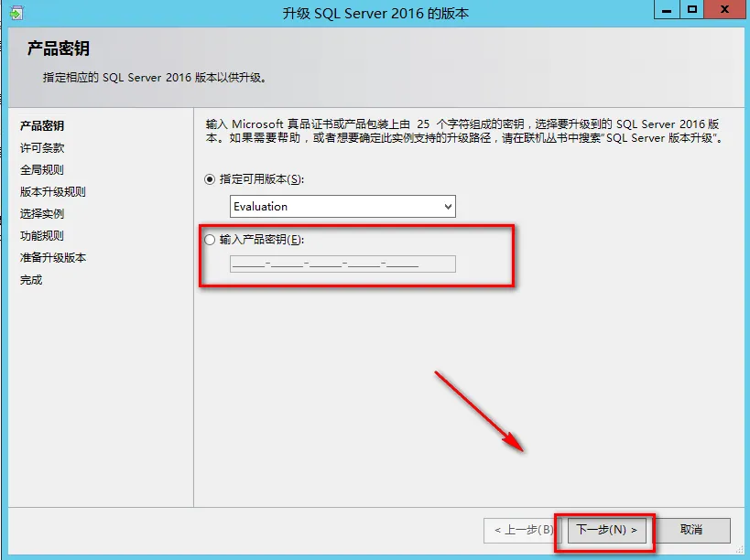Viewport: 750px width, 560px height.
Task: Click the product key input field
Action: (x=342, y=264)
